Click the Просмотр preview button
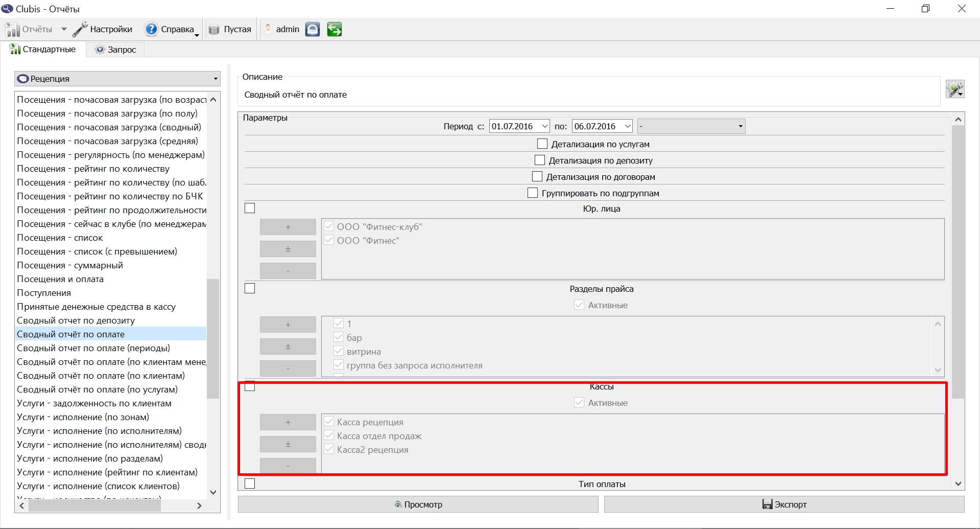Image resolution: width=980 pixels, height=529 pixels. [x=418, y=504]
